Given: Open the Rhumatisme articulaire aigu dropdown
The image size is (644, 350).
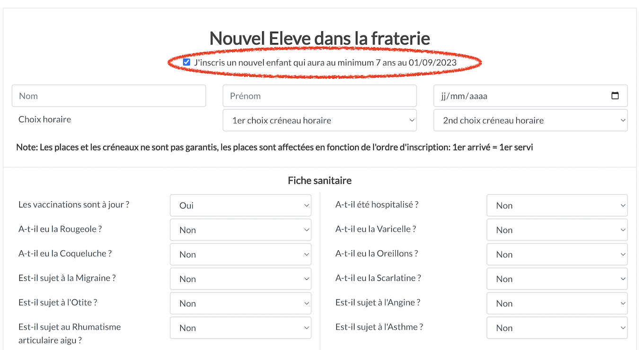Looking at the screenshot, I should click(x=240, y=328).
